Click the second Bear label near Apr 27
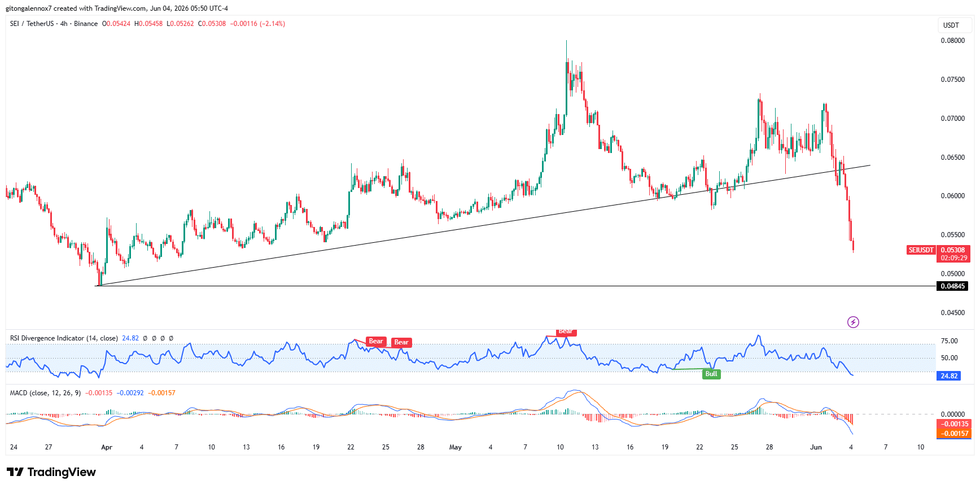The width and height of the screenshot is (980, 489). tap(401, 342)
